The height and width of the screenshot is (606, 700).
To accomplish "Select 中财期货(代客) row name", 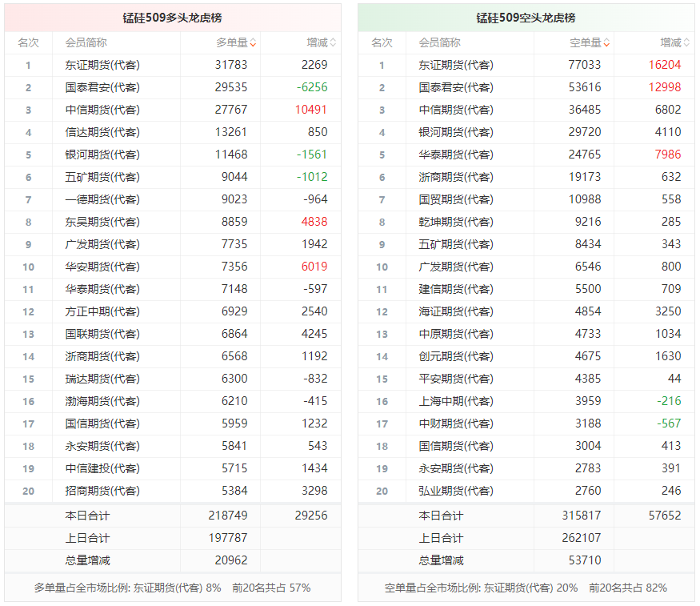I will tap(456, 423).
